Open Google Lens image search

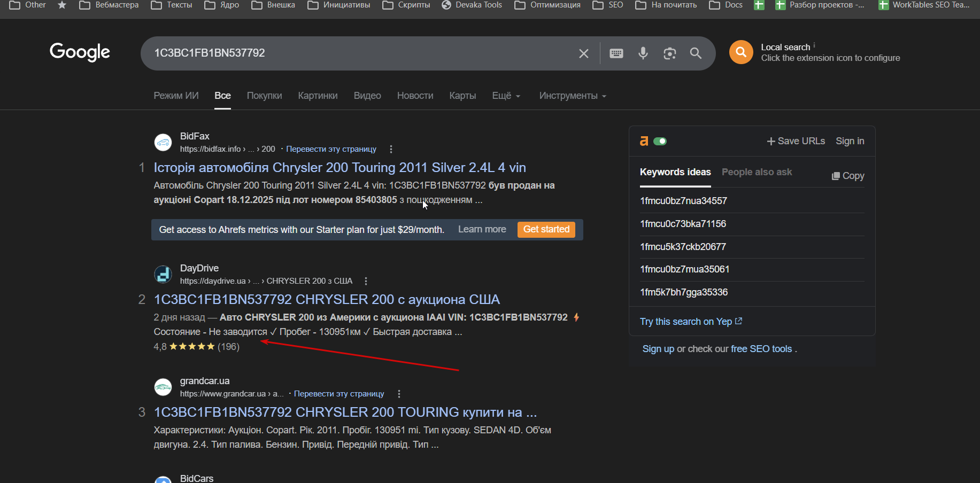click(670, 53)
